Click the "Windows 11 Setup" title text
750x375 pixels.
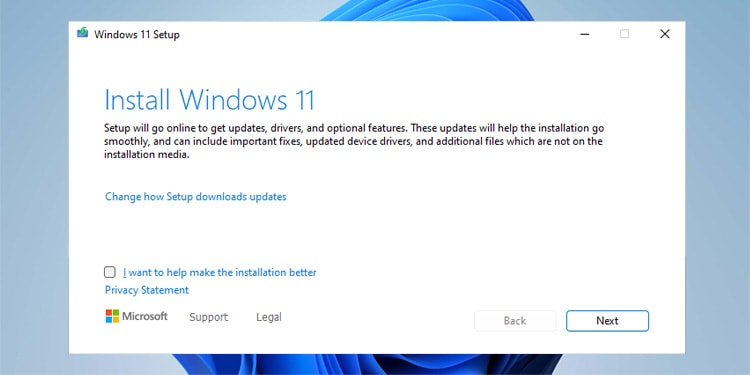137,35
